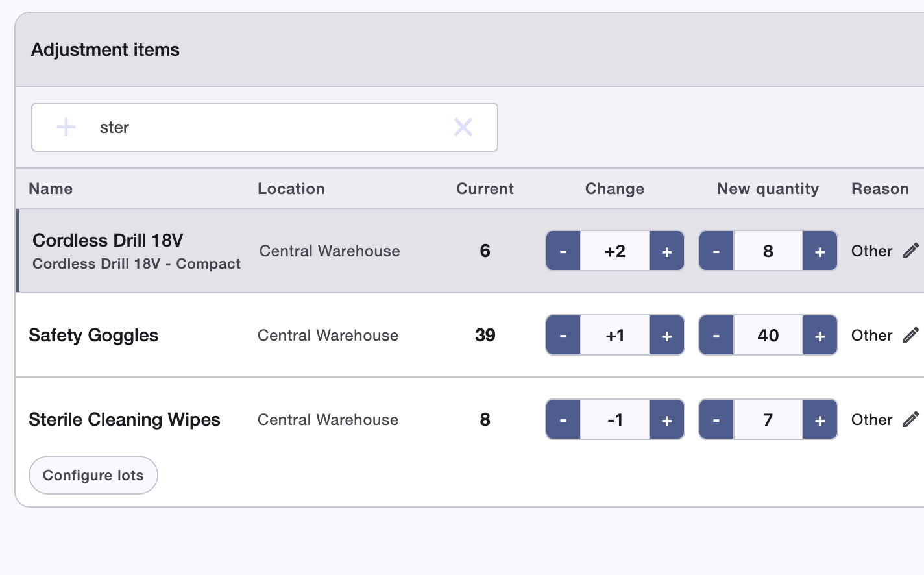Increase change for Sterile Cleaning Wipes
Screen dimensions: 924x575
point(667,420)
